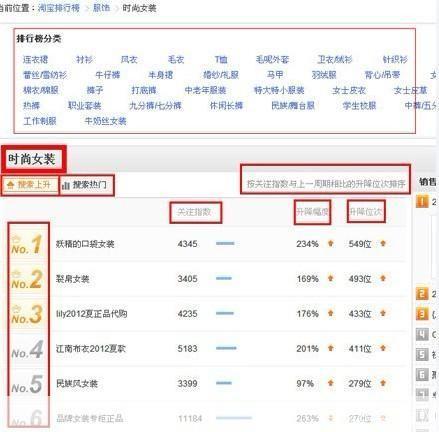The height and width of the screenshot is (432, 439).
Task: Click the 关注指数 column header
Action: [194, 212]
